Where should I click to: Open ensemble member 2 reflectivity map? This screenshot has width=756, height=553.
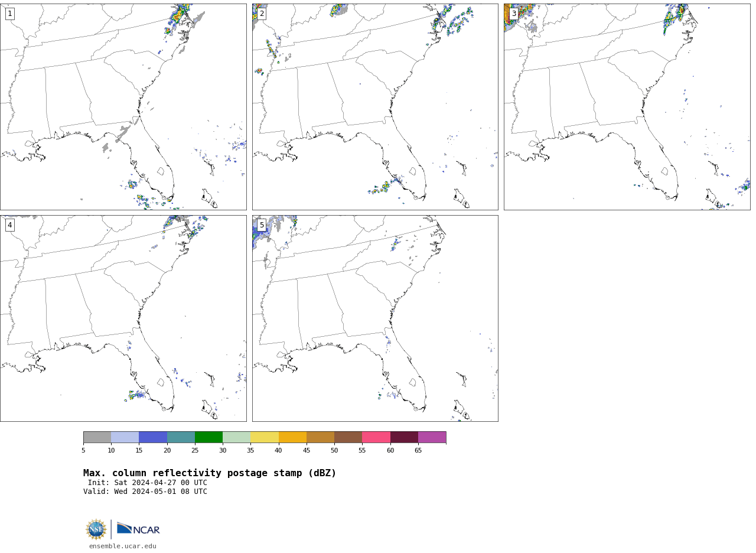coord(375,107)
